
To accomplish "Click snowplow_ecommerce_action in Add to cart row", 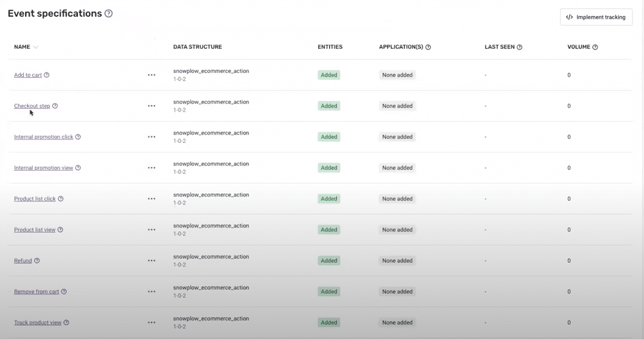I will (x=211, y=71).
